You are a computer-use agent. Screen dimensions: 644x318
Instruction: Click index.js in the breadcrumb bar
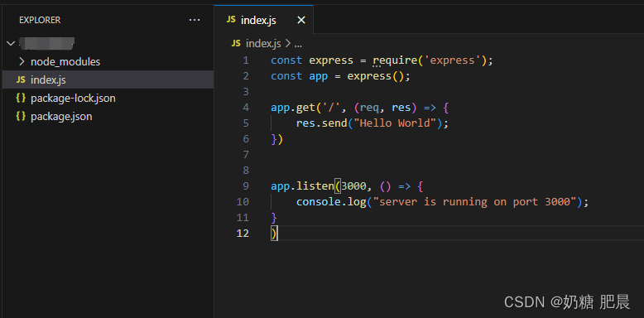coord(263,44)
